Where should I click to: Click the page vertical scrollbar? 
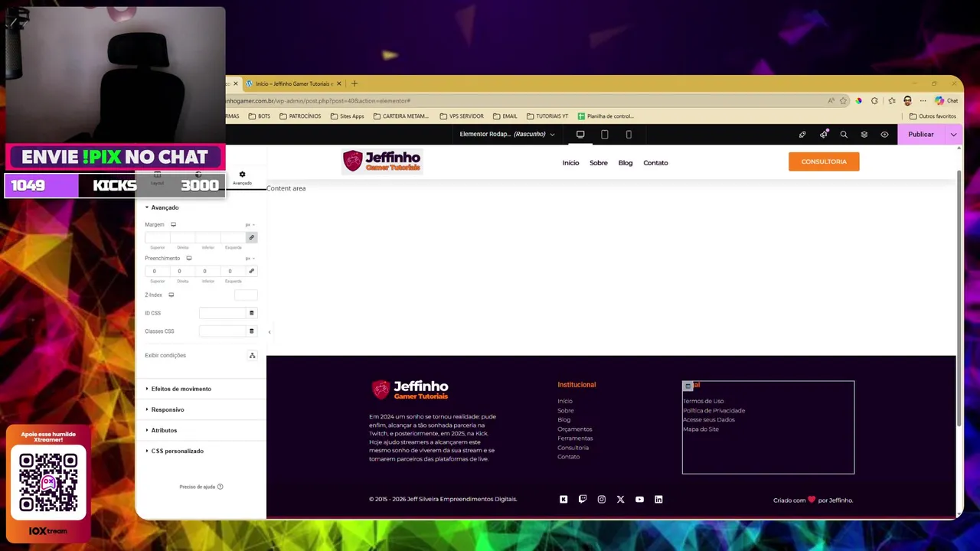(959, 298)
